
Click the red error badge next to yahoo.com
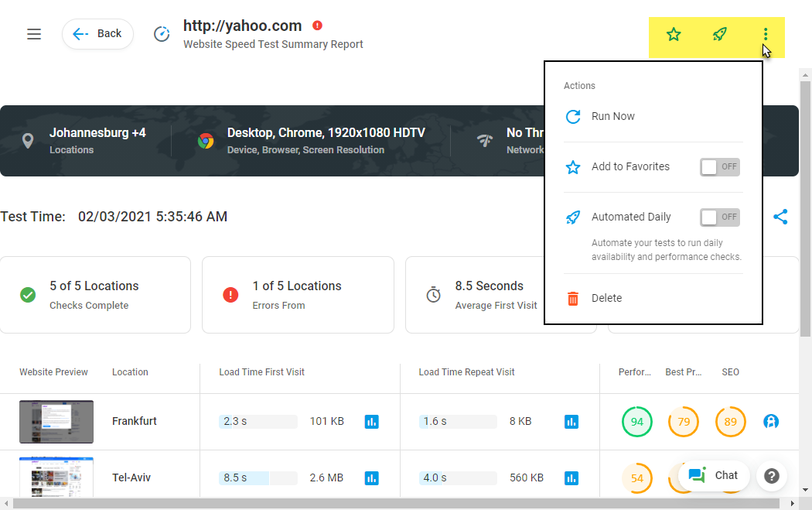[317, 26]
